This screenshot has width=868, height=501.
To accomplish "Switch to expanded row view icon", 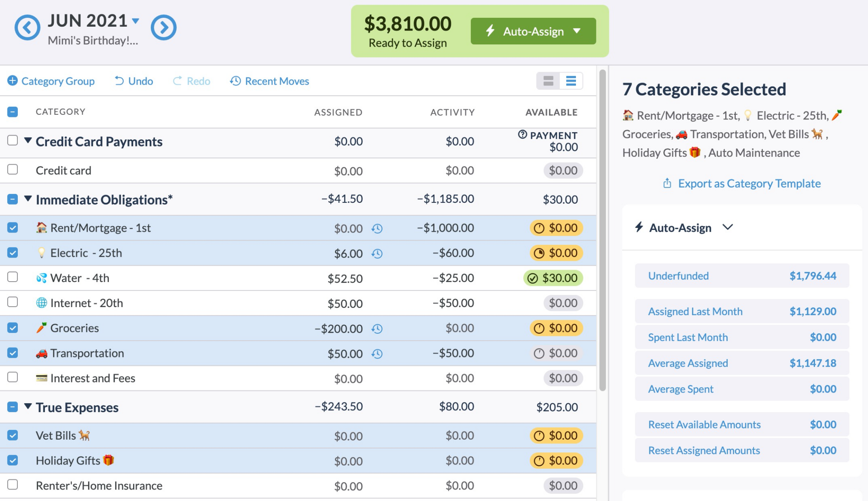I will [548, 81].
